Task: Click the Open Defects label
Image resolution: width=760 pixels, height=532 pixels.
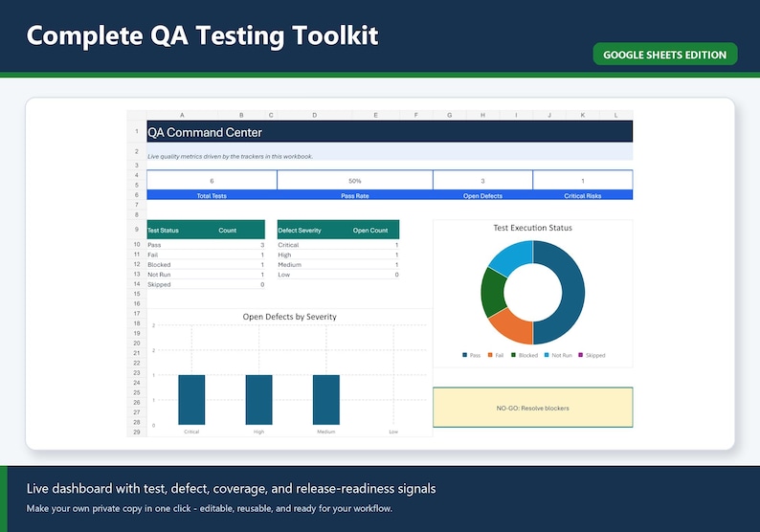Action: click(482, 196)
